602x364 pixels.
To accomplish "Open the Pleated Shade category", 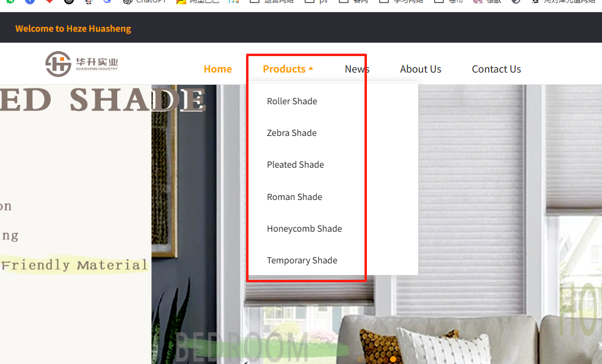I will 296,165.
